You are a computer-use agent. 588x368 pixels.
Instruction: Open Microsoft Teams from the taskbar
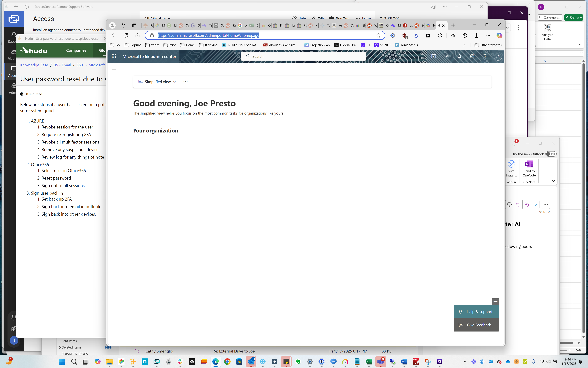[381, 362]
